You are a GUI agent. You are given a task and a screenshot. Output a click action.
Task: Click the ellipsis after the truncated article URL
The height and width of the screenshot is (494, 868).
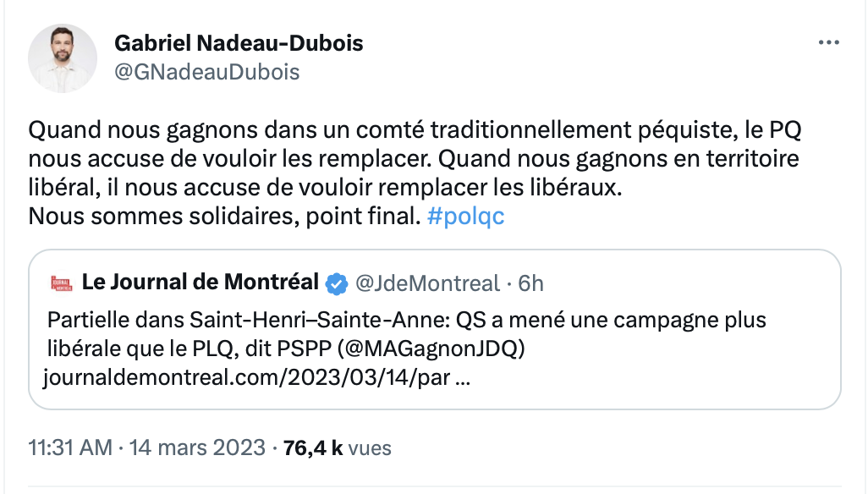click(x=464, y=377)
